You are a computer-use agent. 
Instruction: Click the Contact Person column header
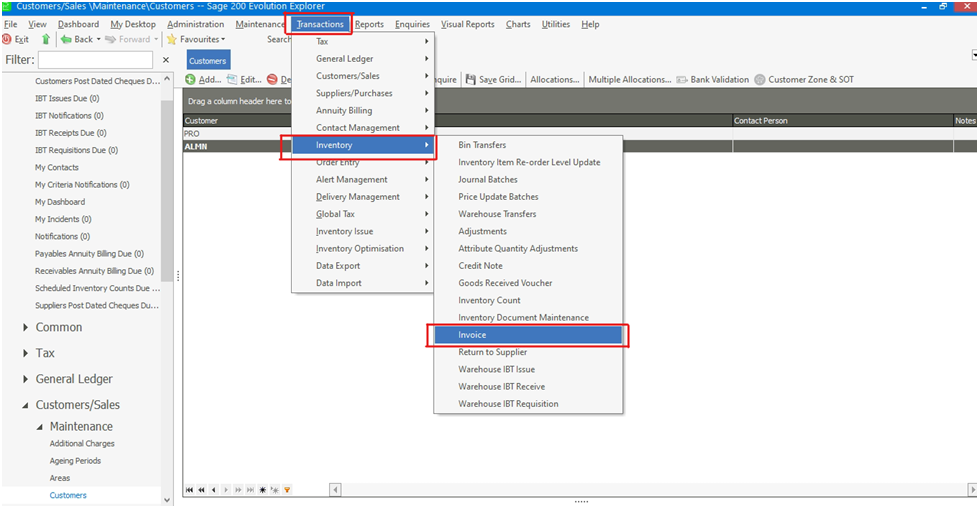tap(843, 120)
